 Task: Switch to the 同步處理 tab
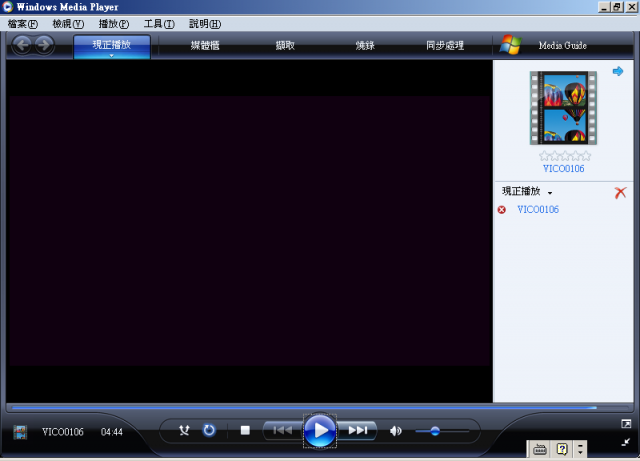click(x=445, y=45)
